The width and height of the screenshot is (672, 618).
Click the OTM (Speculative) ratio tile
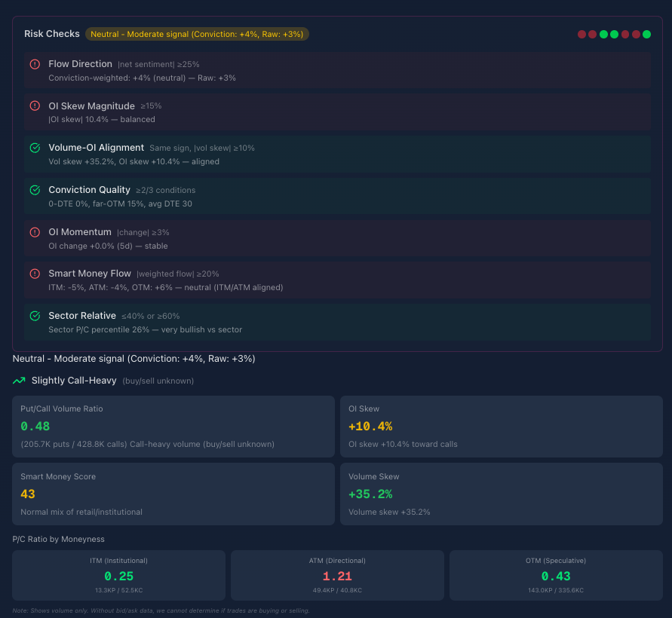point(556,575)
